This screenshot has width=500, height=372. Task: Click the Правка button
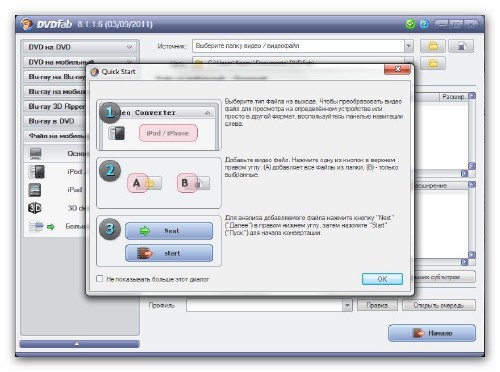(x=377, y=305)
